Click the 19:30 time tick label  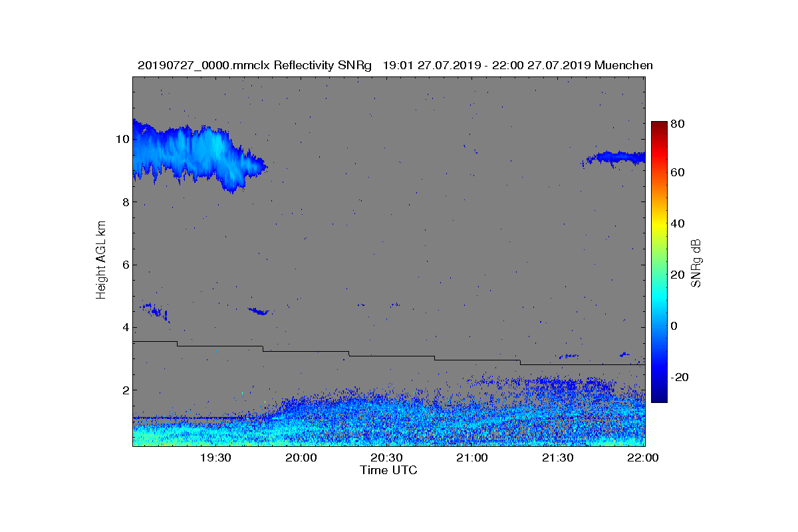215,458
